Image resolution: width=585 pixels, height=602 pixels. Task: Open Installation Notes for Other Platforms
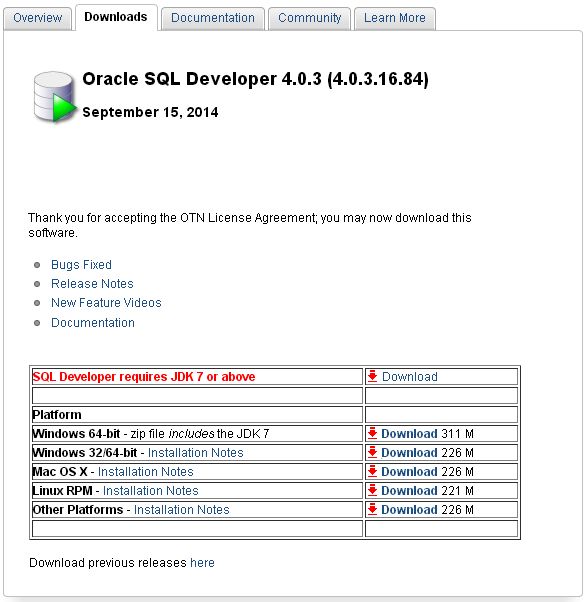(x=182, y=509)
